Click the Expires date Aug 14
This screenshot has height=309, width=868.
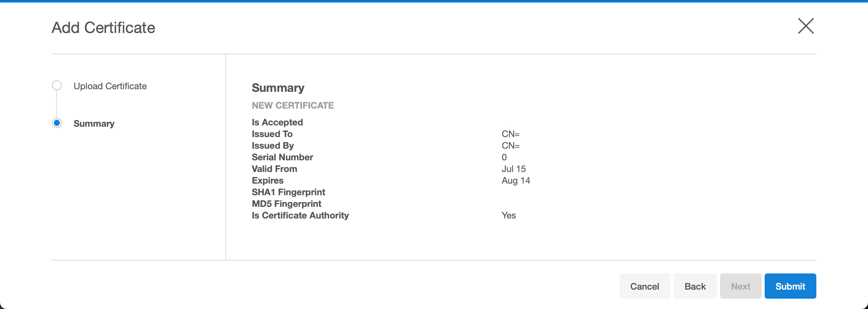[x=516, y=180]
